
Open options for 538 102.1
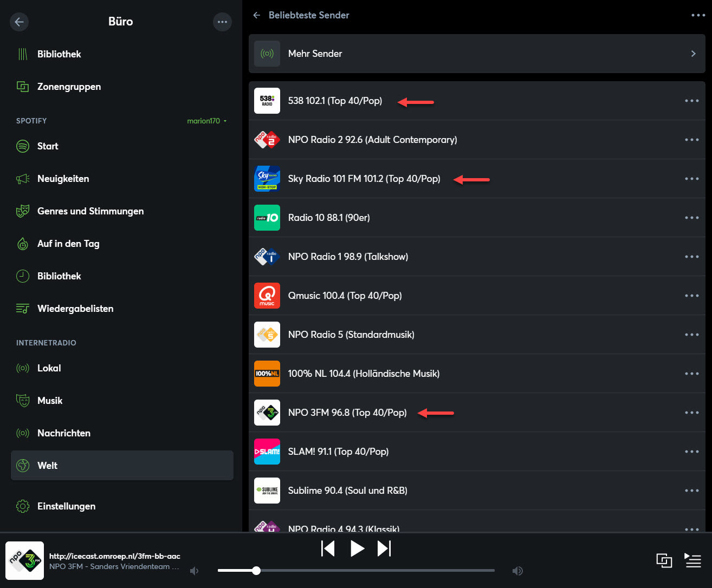coord(691,101)
